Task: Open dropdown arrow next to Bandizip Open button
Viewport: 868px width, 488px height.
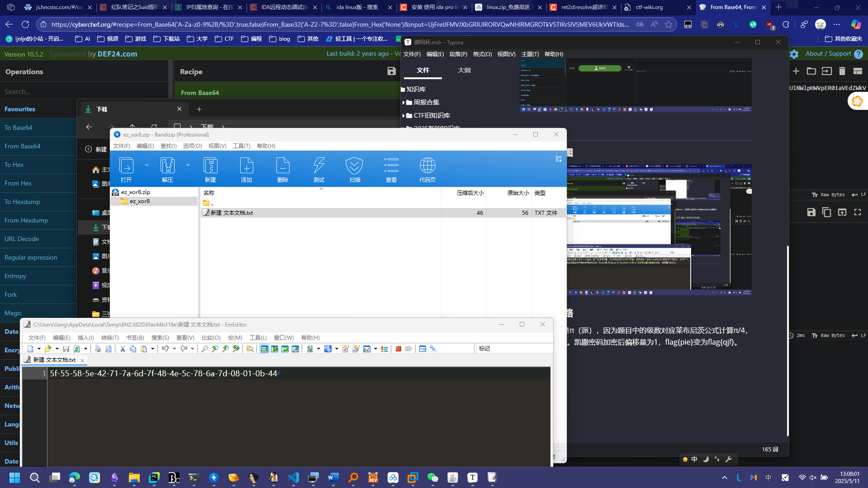Action: [147, 165]
